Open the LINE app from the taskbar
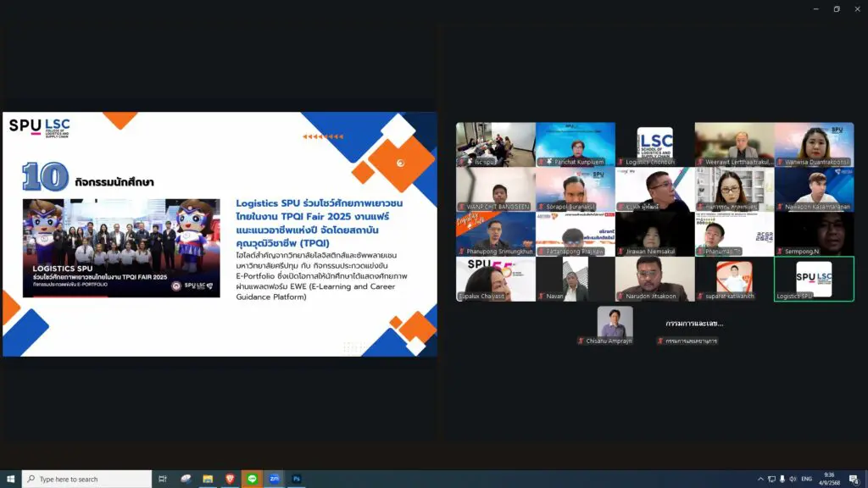868x488 pixels. tap(252, 479)
